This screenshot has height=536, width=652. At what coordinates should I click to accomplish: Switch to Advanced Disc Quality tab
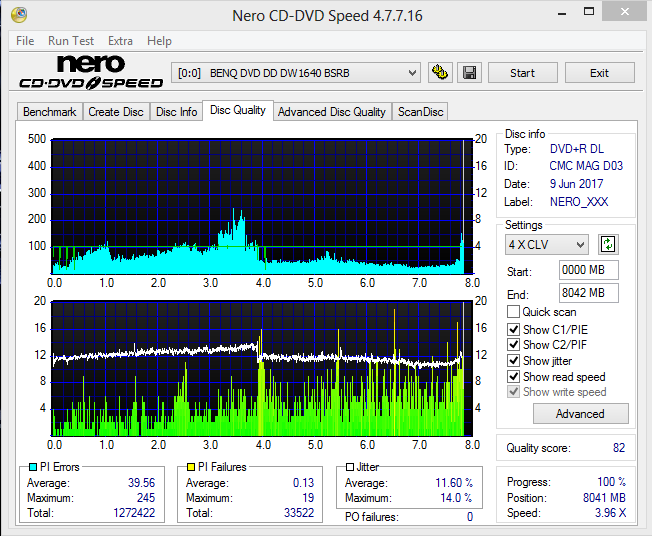(x=332, y=112)
